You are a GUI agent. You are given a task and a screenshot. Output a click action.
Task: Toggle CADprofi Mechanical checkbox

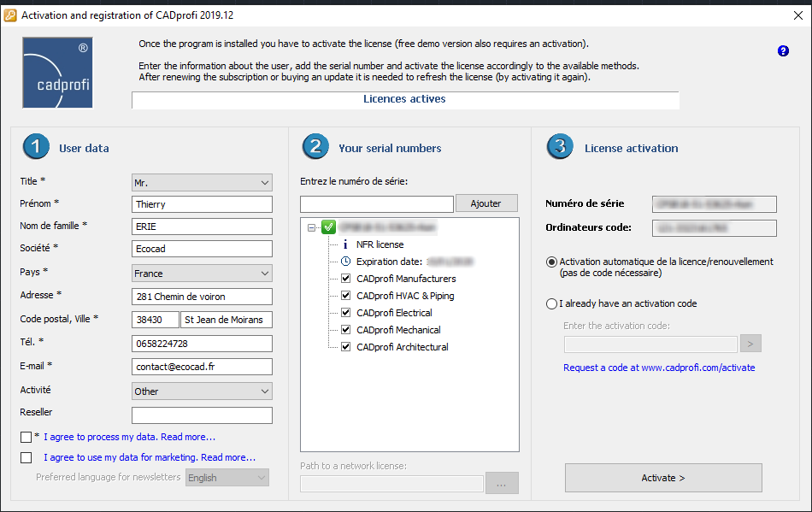(346, 330)
